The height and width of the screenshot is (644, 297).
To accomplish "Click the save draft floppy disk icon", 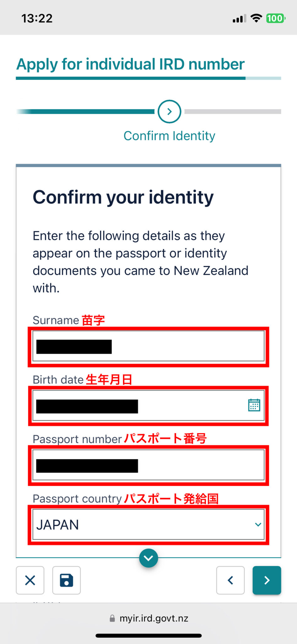I will pos(66,580).
